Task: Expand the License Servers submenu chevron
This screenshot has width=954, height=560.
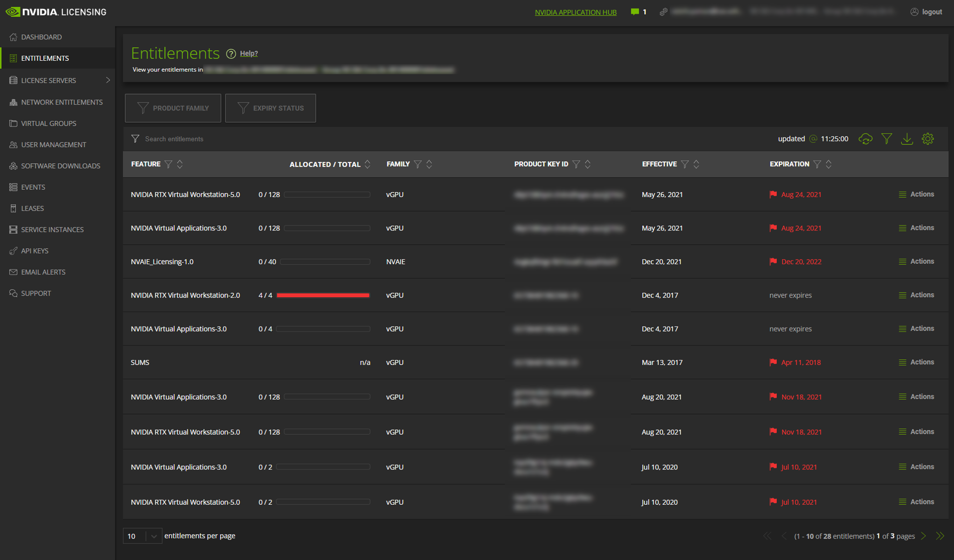Action: (x=108, y=80)
